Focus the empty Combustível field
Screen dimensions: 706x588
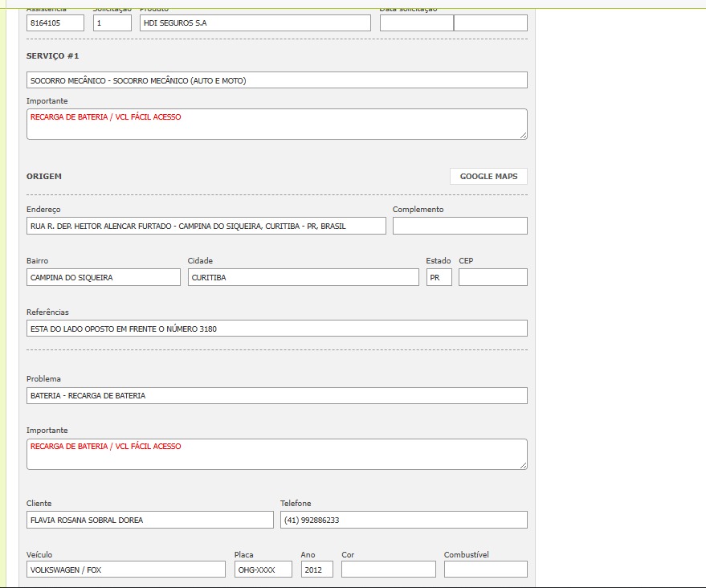coord(485,570)
